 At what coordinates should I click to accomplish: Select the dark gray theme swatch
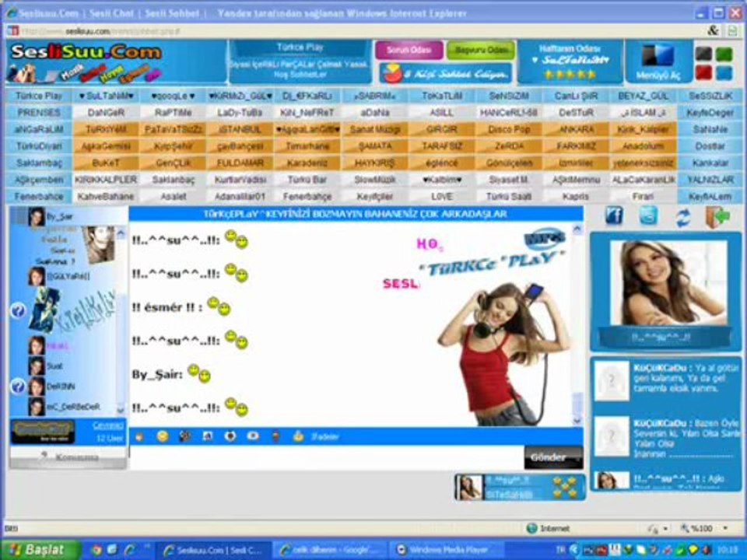pos(703,54)
